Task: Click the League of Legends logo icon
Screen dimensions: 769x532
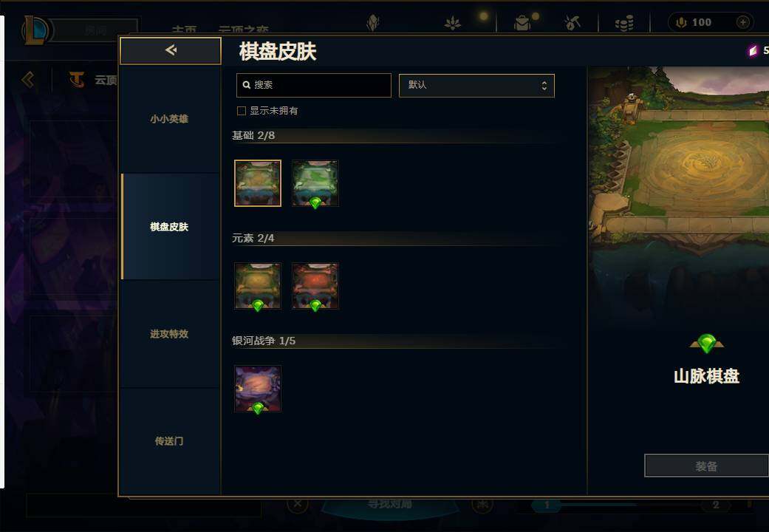Action: pyautogui.click(x=35, y=30)
